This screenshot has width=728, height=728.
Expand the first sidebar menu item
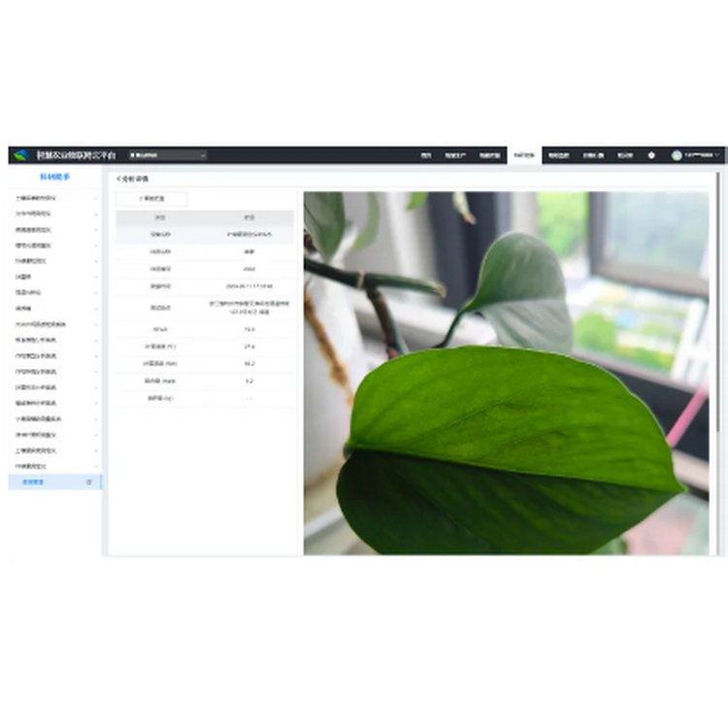(53, 198)
